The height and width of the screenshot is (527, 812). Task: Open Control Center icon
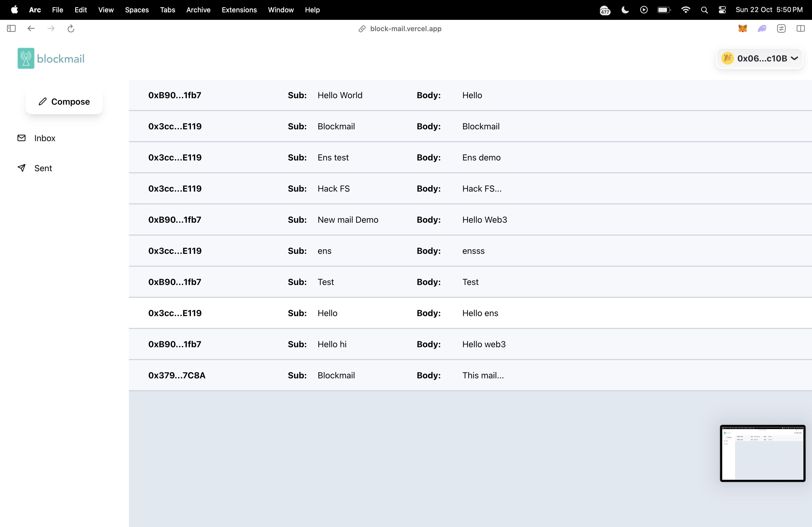[x=722, y=10]
